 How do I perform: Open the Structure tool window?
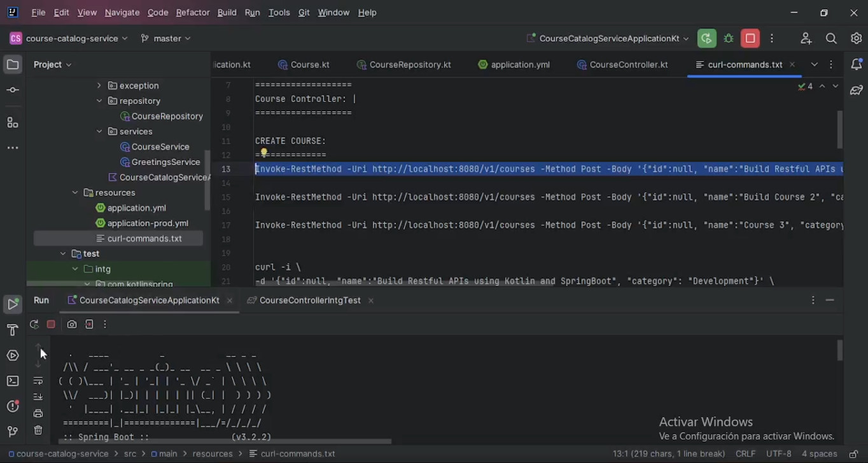(x=12, y=122)
